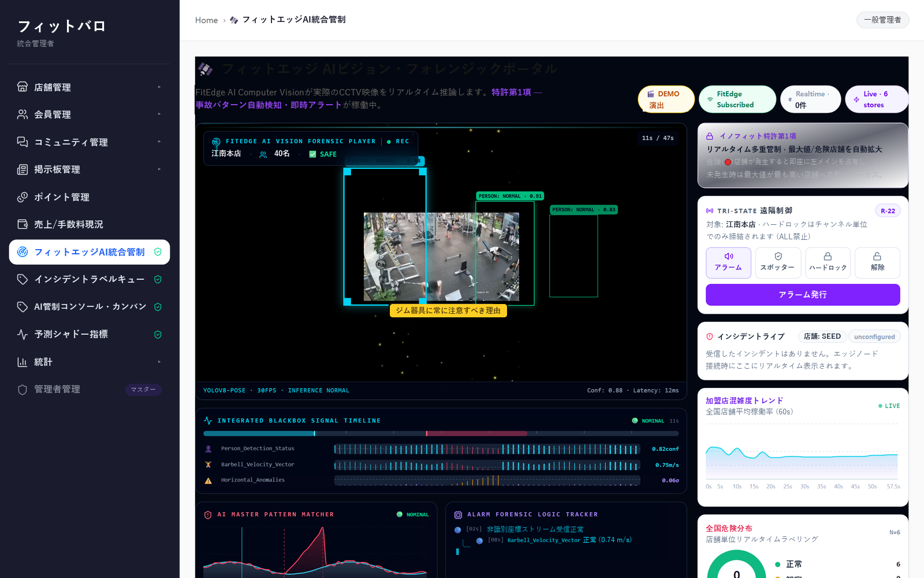Image resolution: width=924 pixels, height=578 pixels.
Task: Click the Person_Detection_Status person icon
Action: (208, 449)
